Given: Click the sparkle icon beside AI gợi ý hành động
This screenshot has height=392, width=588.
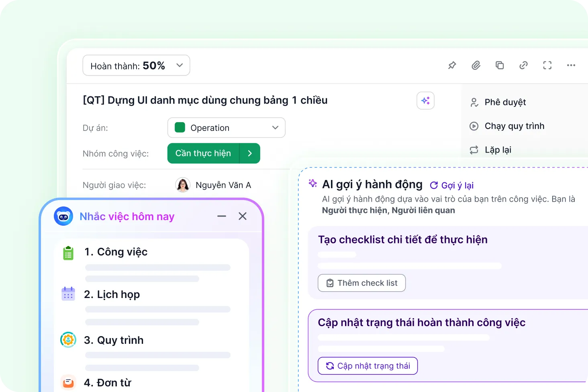Looking at the screenshot, I should [313, 184].
